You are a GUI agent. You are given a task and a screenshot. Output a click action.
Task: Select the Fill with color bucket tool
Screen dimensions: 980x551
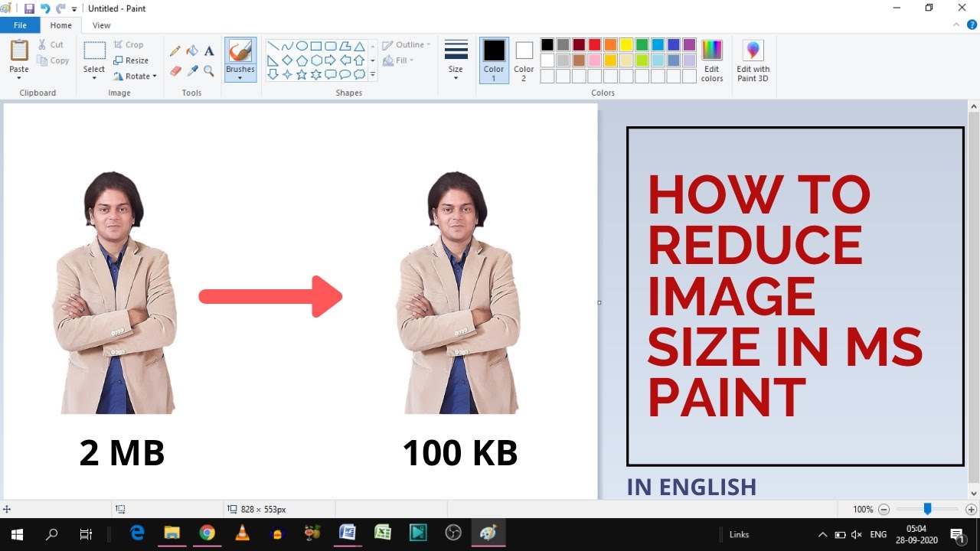192,51
